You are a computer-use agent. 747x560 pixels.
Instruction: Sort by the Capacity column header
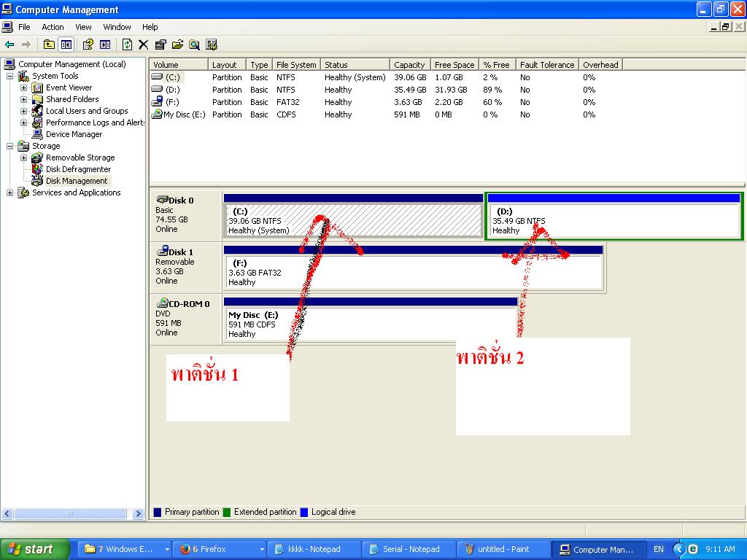(x=410, y=65)
